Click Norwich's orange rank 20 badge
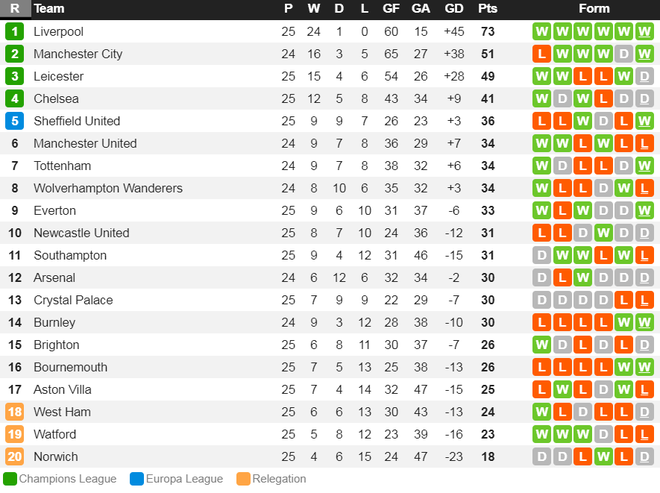 pos(14,457)
